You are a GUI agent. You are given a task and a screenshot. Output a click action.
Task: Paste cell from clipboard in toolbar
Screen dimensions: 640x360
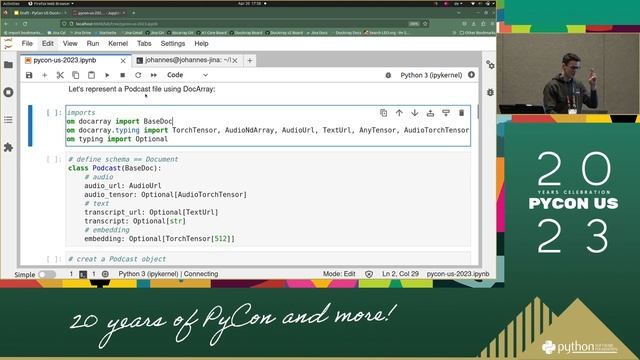91,75
